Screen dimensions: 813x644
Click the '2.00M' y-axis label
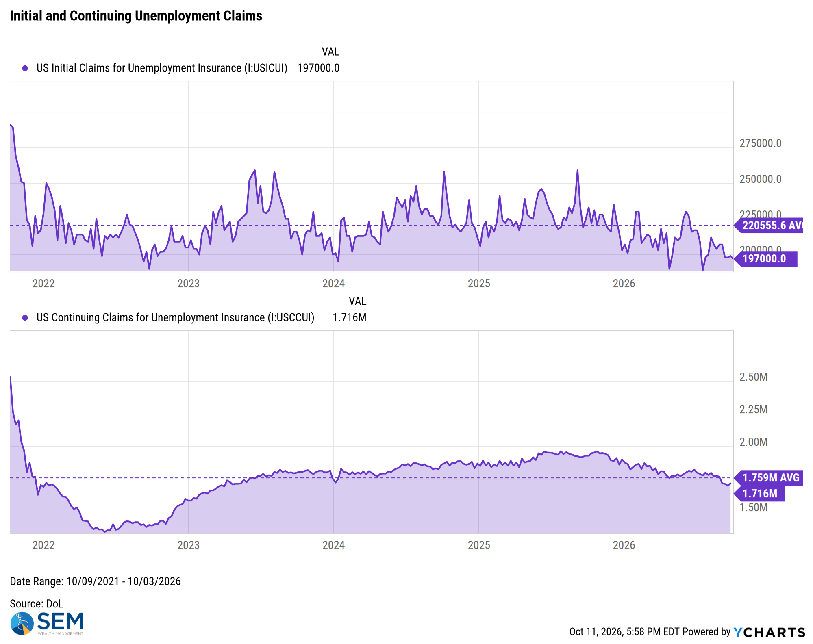[x=753, y=442]
